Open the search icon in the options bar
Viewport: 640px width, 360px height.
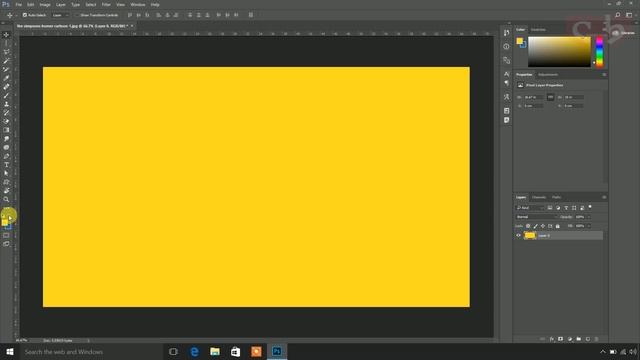coord(618,15)
